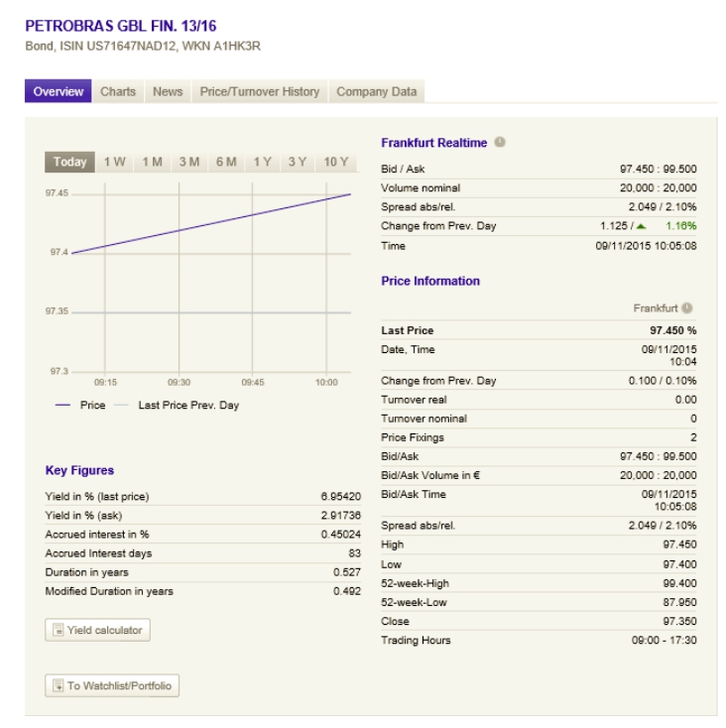Click the Price legend line swatch
Viewport: 726px width, 728px height.
[62, 405]
